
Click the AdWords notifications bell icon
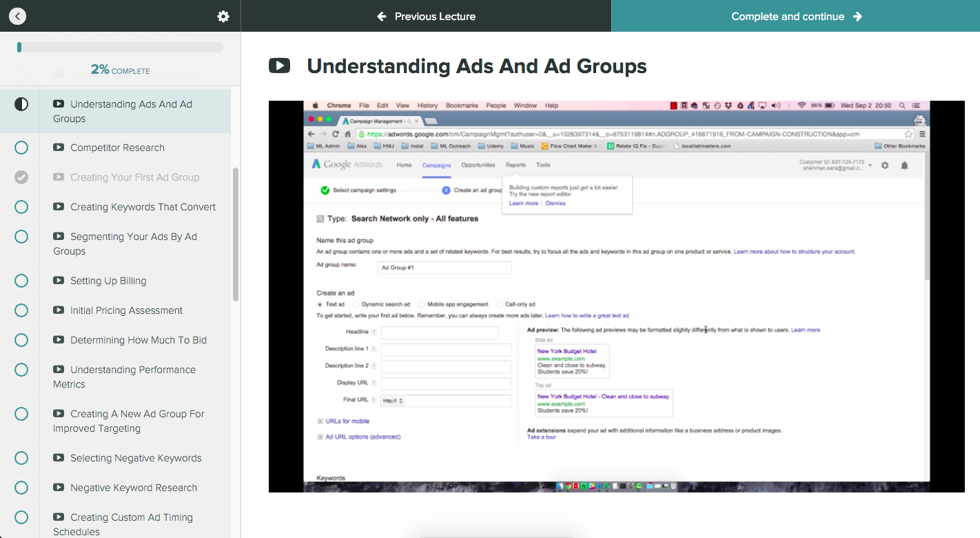coord(905,165)
